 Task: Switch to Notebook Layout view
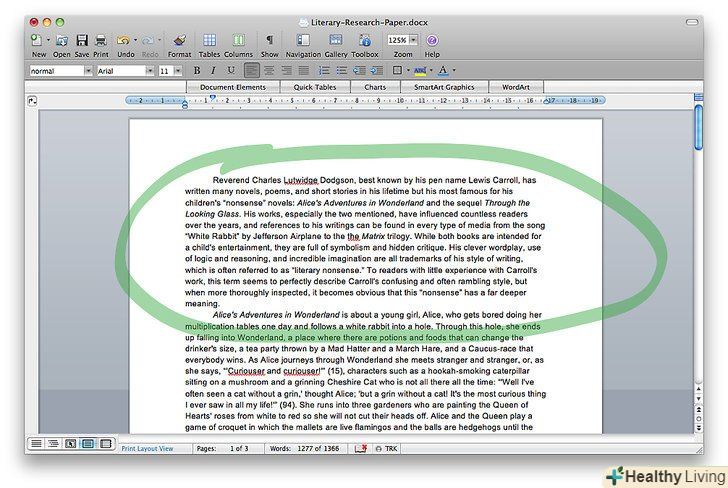tap(105, 444)
